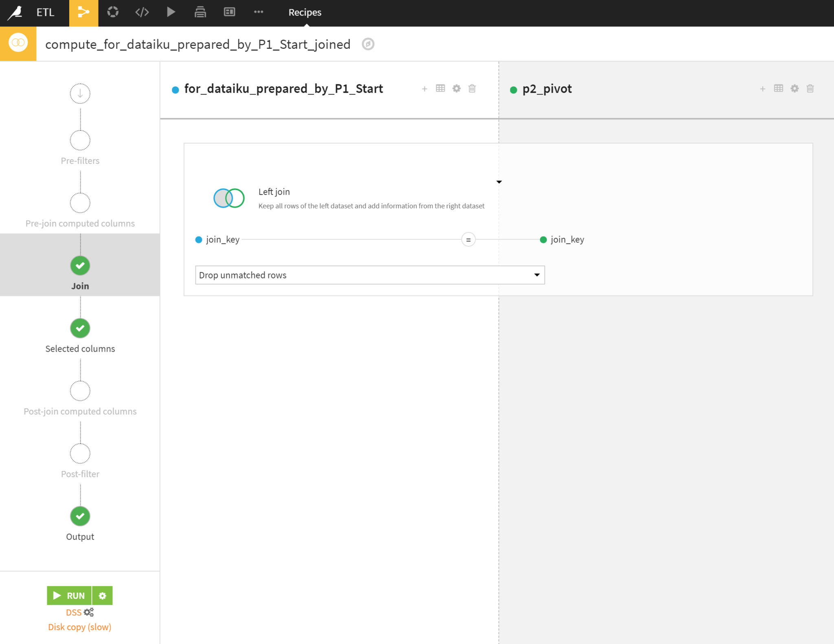Open the Drop unmatched rows dropdown
Image resolution: width=834 pixels, height=644 pixels.
pyautogui.click(x=370, y=275)
